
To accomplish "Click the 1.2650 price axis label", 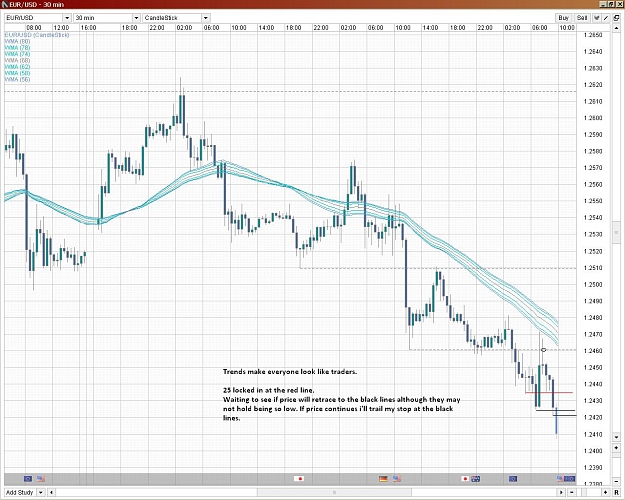I will (593, 35).
